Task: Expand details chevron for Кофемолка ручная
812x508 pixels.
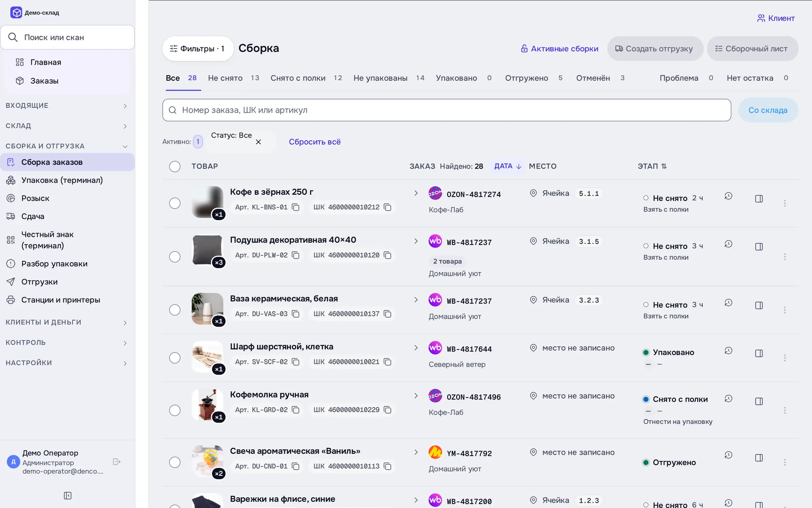Action: [416, 396]
